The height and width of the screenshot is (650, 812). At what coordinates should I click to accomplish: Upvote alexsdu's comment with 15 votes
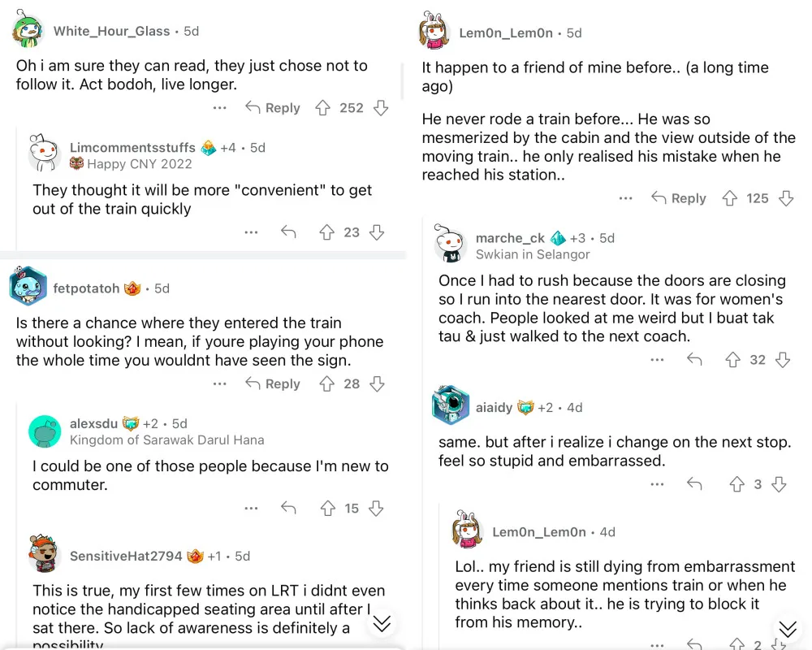327,509
